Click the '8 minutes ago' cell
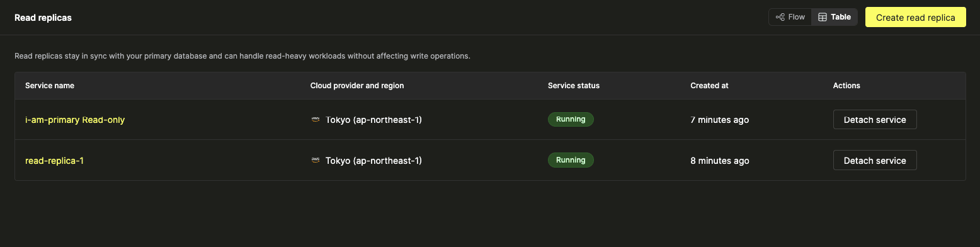This screenshot has width=980, height=247. (x=720, y=161)
